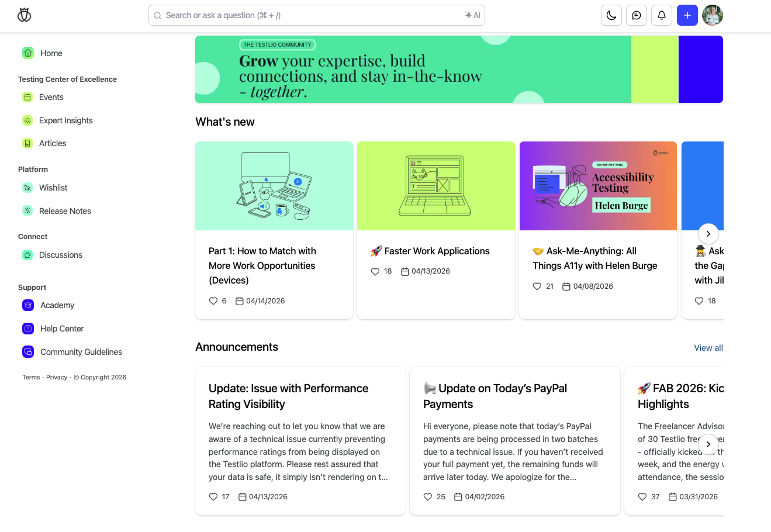Viewport: 771px width, 532px height.
Task: Click the Community Guidelines icon
Action: (28, 352)
